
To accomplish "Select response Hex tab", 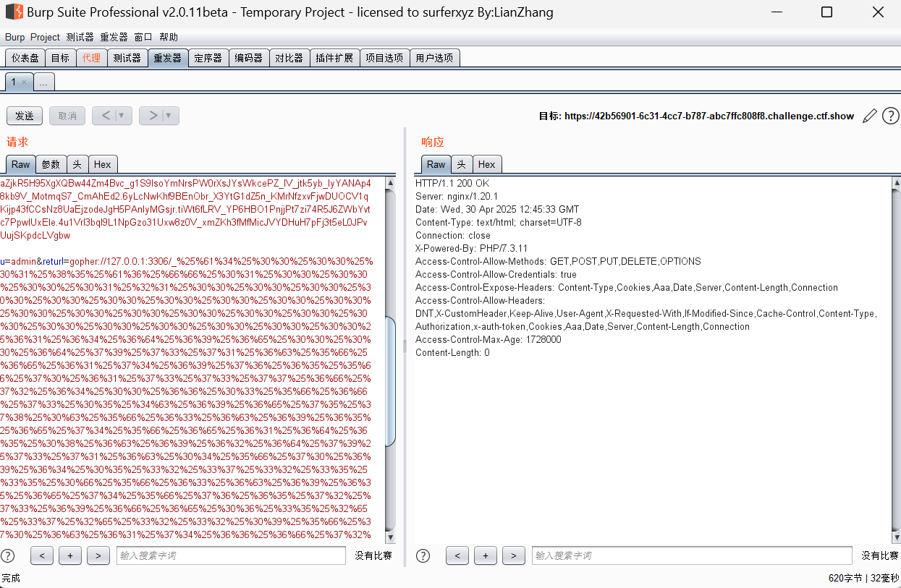I will click(486, 164).
